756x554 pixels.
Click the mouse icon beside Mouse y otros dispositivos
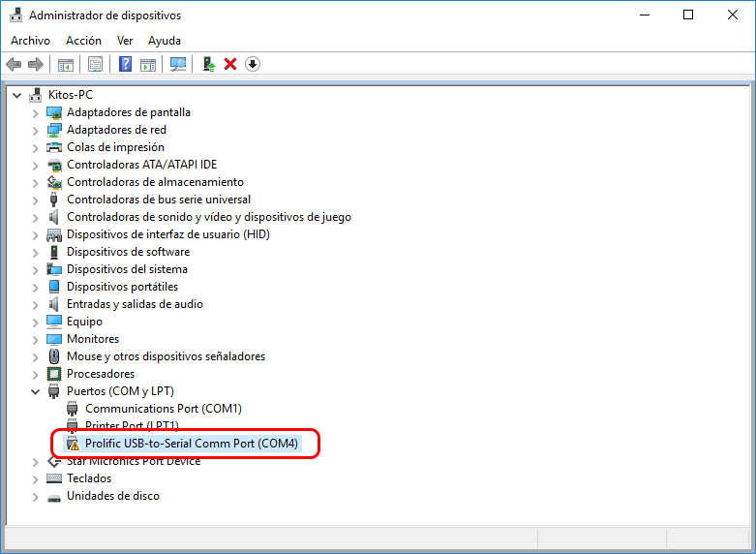54,356
